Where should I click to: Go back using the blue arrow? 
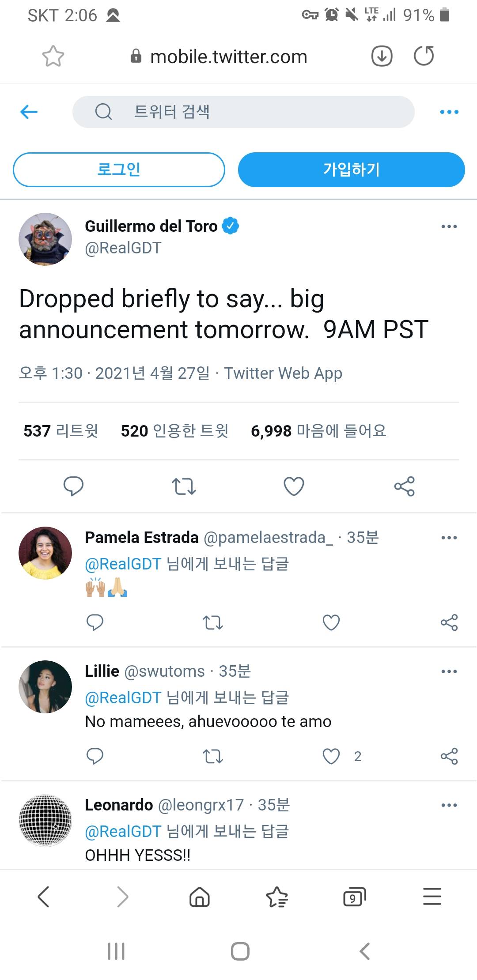coord(29,112)
